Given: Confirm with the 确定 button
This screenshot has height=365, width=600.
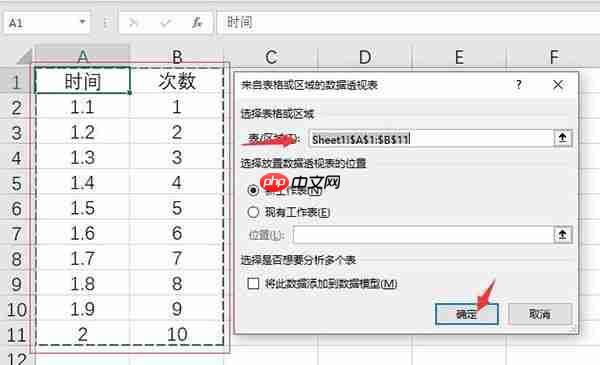Looking at the screenshot, I should pos(467,314).
